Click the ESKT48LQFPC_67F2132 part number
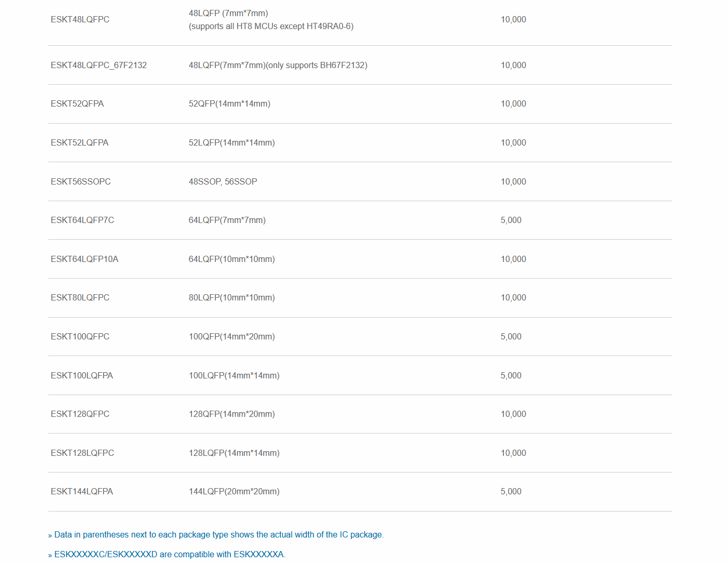Image resolution: width=728 pixels, height=564 pixels. tap(99, 65)
